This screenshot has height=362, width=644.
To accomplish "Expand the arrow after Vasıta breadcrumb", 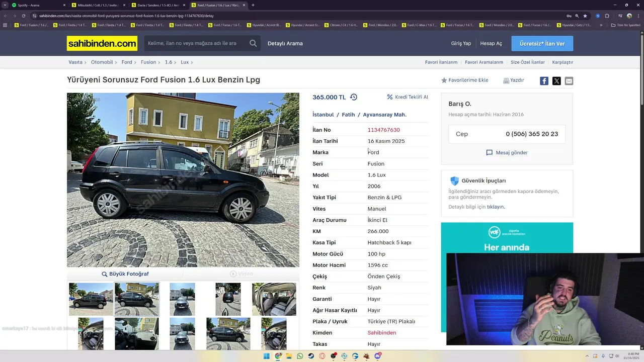I will pos(87,62).
